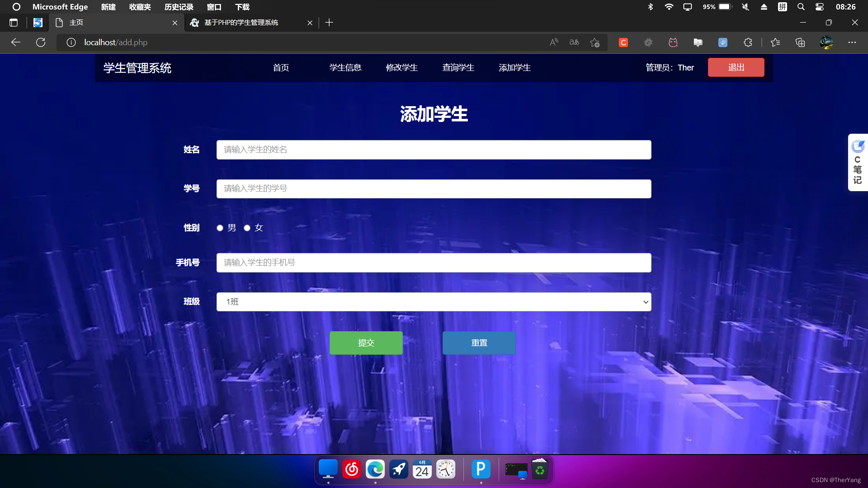Image resolution: width=868 pixels, height=488 pixels.
Task: Open the gray gear extension icon
Action: point(648,42)
